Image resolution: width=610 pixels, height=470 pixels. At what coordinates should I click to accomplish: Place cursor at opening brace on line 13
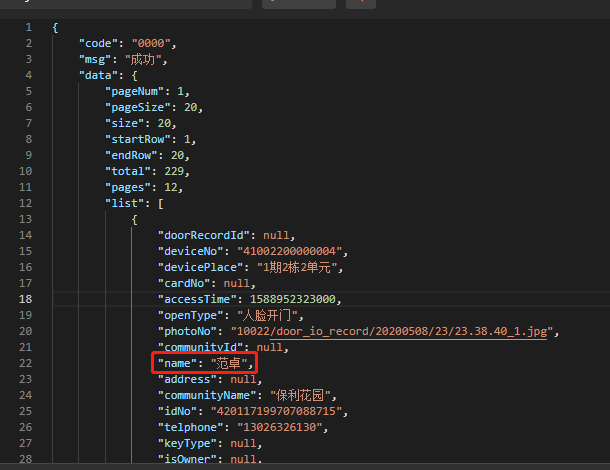pos(135,220)
